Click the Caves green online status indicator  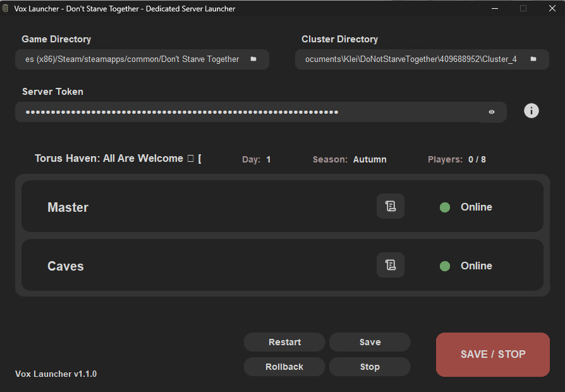[x=445, y=266]
